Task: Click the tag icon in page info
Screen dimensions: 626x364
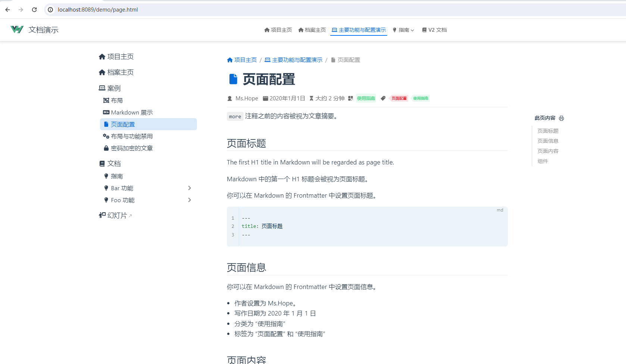Action: tap(383, 98)
